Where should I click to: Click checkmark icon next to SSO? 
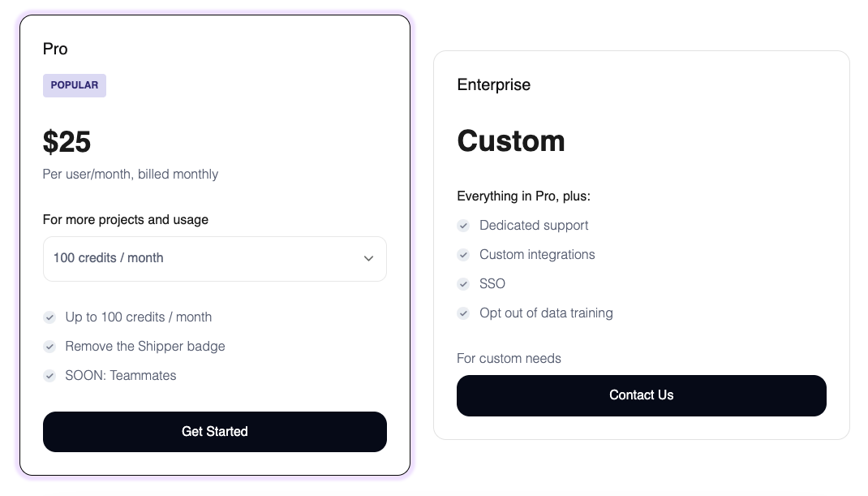pyautogui.click(x=463, y=284)
